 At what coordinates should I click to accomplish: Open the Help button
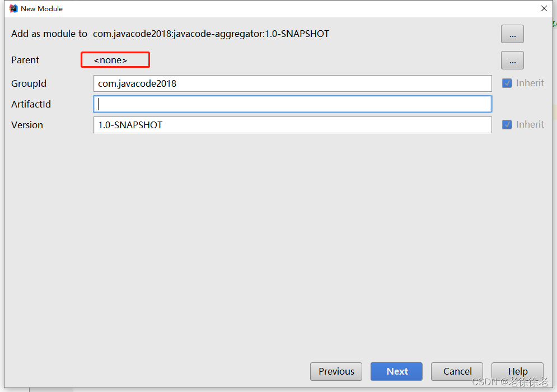click(518, 371)
